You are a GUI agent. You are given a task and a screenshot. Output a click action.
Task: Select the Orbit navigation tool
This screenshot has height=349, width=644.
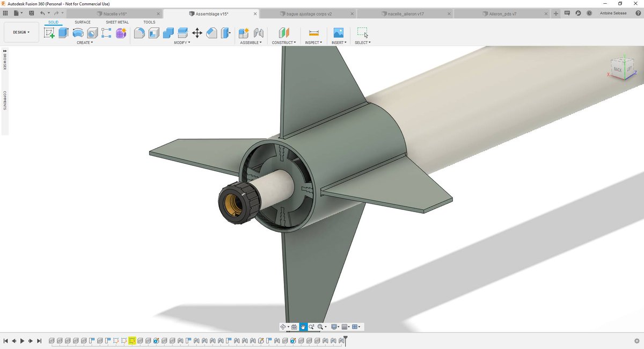coord(284,326)
